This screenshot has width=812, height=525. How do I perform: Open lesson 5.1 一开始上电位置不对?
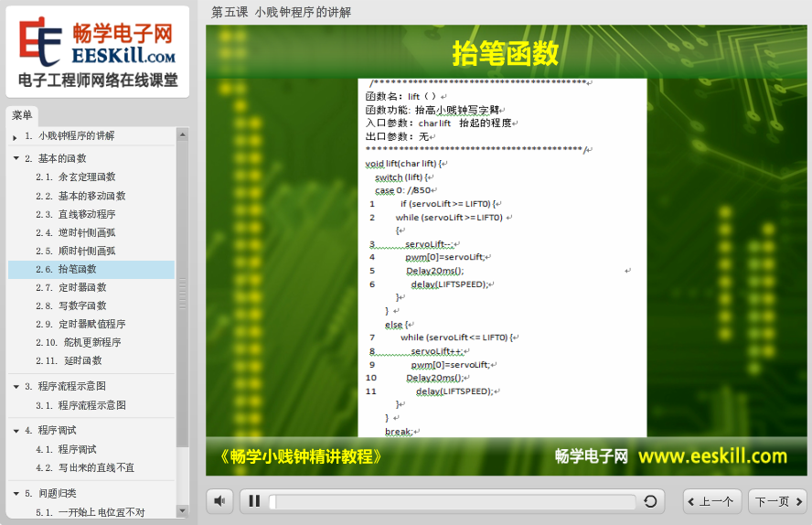click(x=91, y=512)
